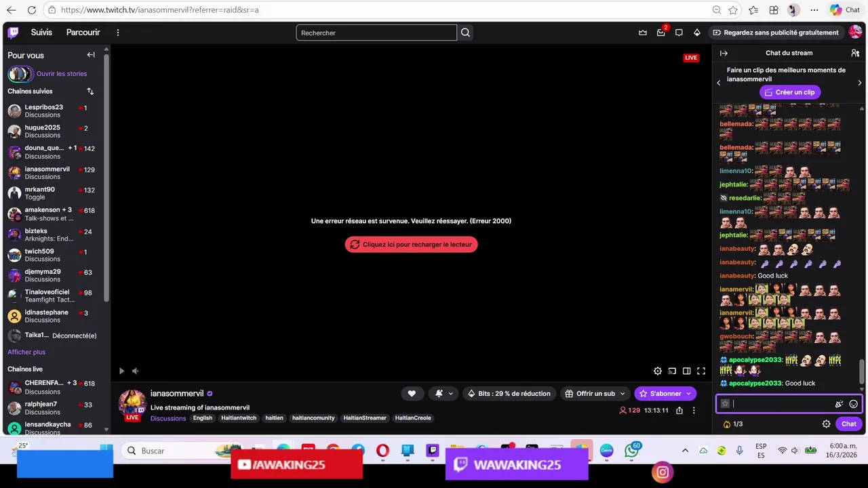
Task: Open the three-dot menu beside Parcourir
Action: pos(118,33)
